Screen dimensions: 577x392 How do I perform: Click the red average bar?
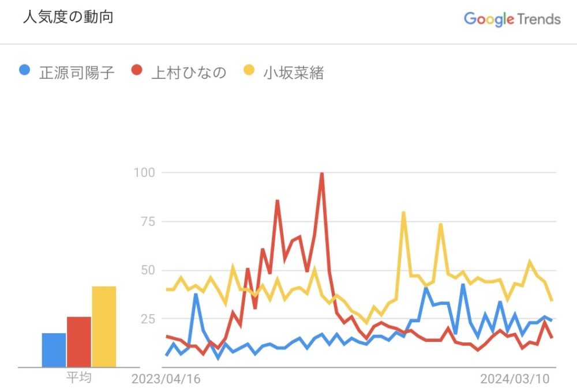click(78, 341)
